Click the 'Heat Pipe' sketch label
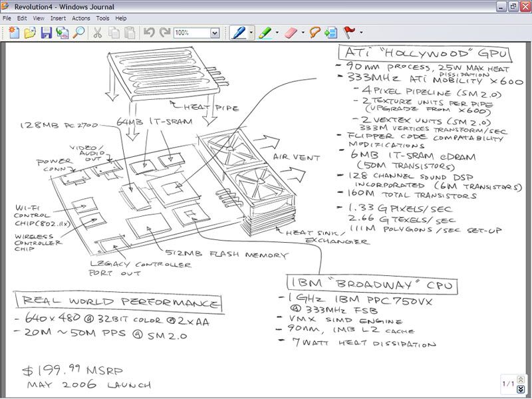532x399 pixels. (x=211, y=108)
